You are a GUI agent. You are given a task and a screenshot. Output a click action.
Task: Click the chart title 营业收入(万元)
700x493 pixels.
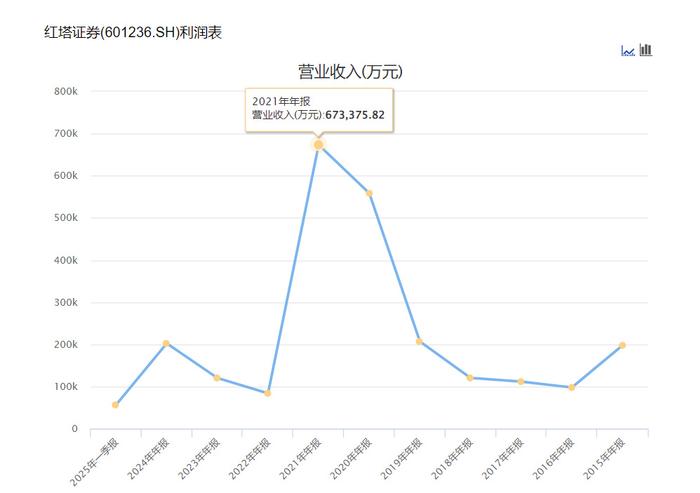pyautogui.click(x=350, y=72)
